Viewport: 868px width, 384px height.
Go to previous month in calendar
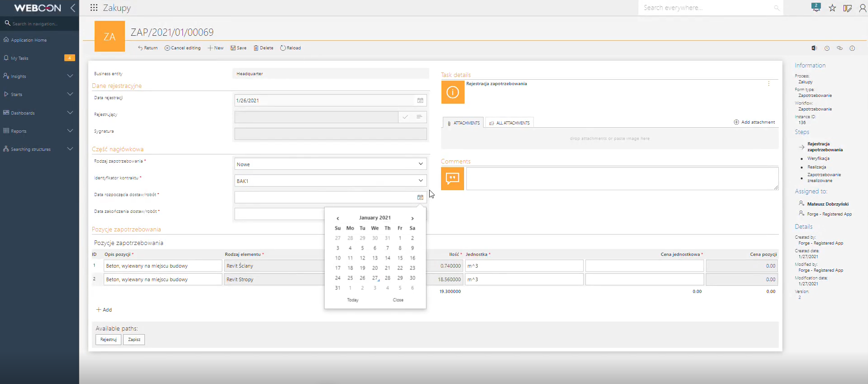[338, 218]
